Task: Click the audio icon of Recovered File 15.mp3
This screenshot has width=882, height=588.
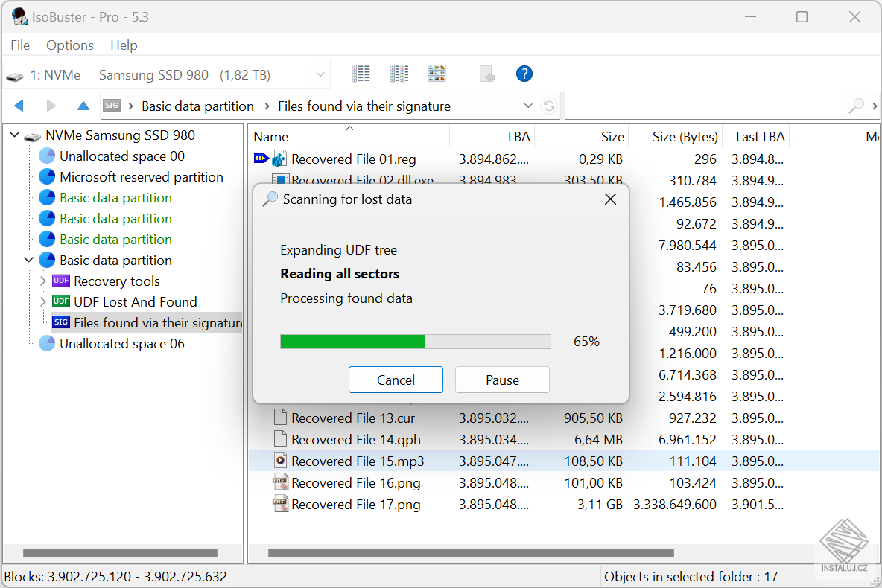Action: pyautogui.click(x=280, y=461)
